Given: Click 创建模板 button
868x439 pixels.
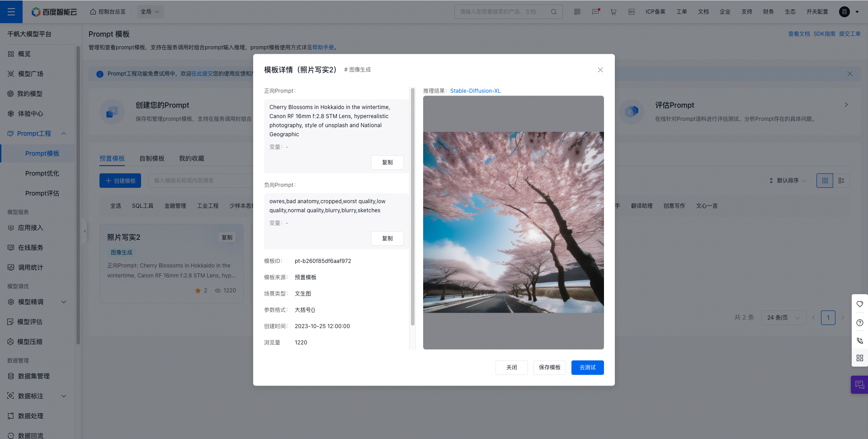Looking at the screenshot, I should tap(120, 181).
